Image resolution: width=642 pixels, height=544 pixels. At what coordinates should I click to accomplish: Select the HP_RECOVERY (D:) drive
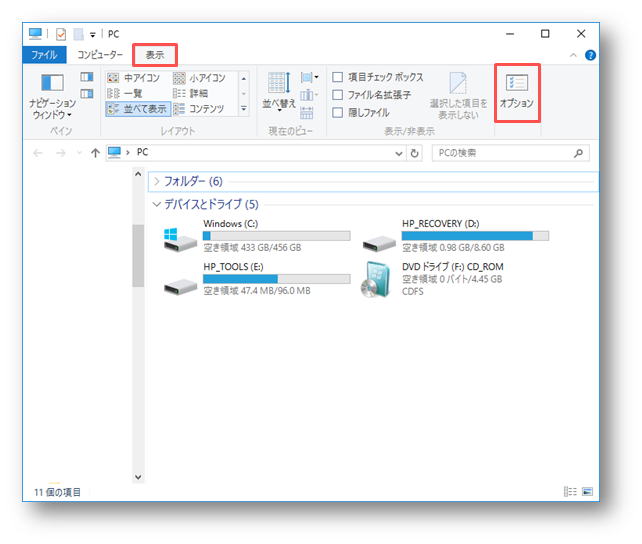pos(455,236)
